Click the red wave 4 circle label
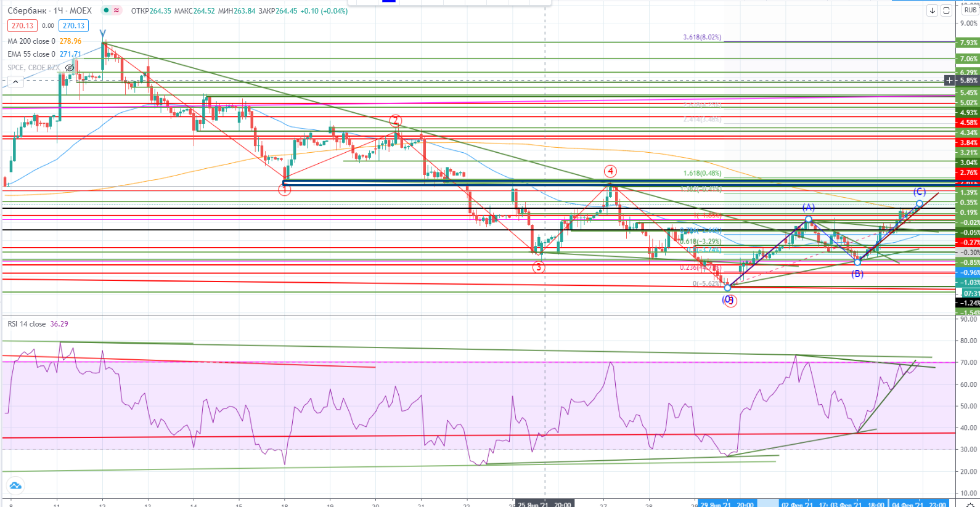980x507 pixels. 610,171
